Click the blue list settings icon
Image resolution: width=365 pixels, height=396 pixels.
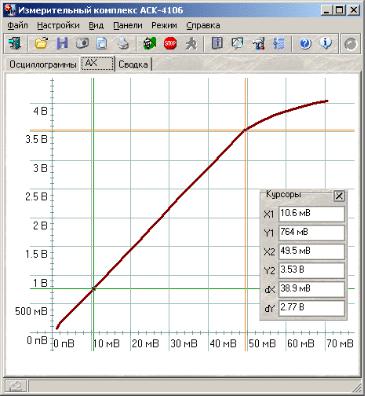coord(279,44)
